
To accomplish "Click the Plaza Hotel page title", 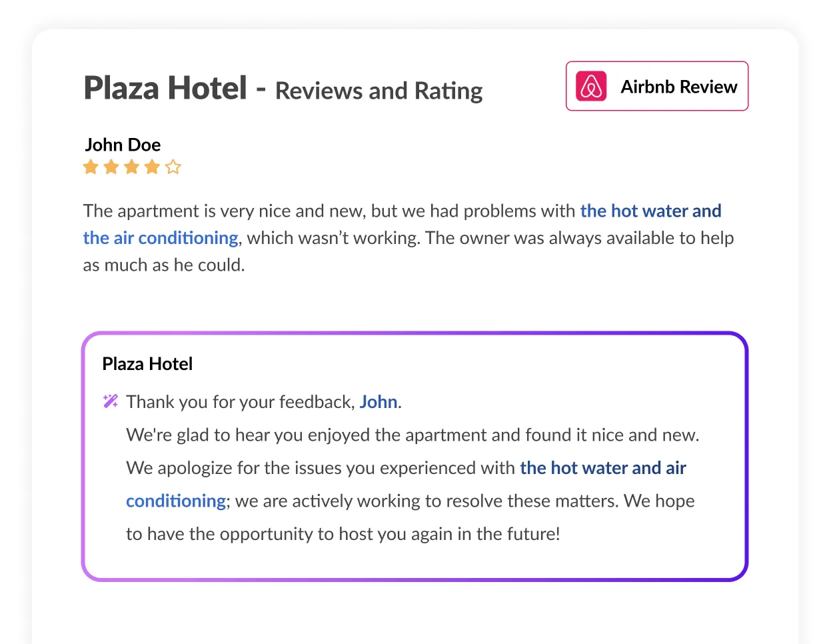I will click(165, 88).
